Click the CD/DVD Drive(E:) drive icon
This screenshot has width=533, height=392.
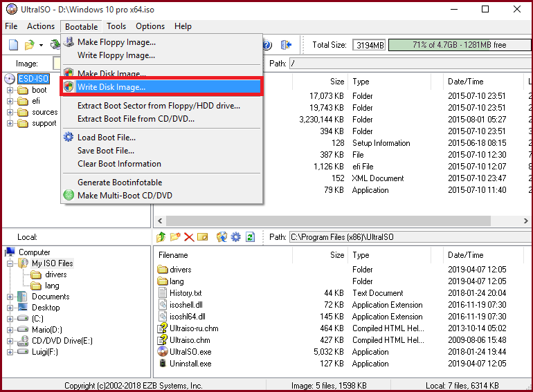(23, 340)
